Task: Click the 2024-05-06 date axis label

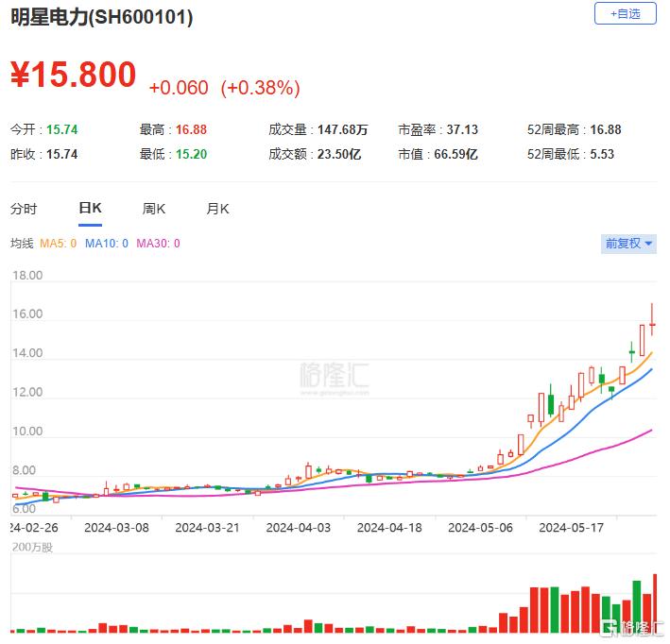Action: point(480,528)
